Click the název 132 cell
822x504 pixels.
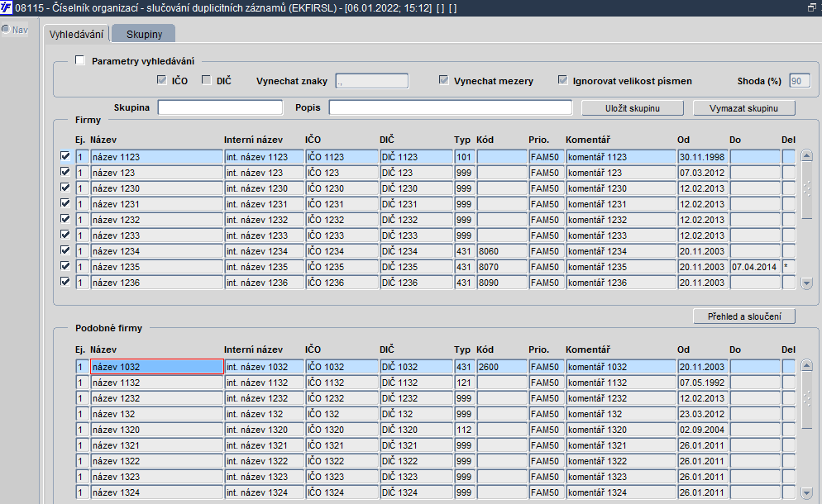click(x=157, y=414)
